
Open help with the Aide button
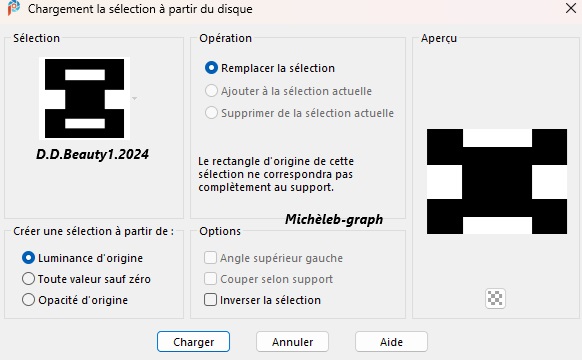[391, 341]
